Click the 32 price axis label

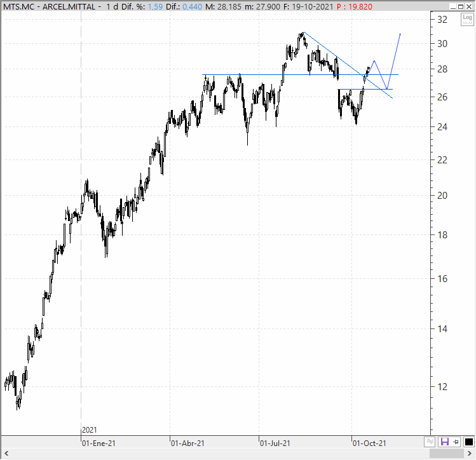[x=442, y=20]
